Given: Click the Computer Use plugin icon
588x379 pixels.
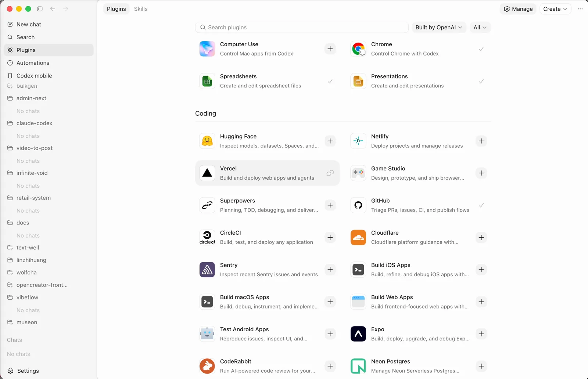Looking at the screenshot, I should [x=207, y=49].
